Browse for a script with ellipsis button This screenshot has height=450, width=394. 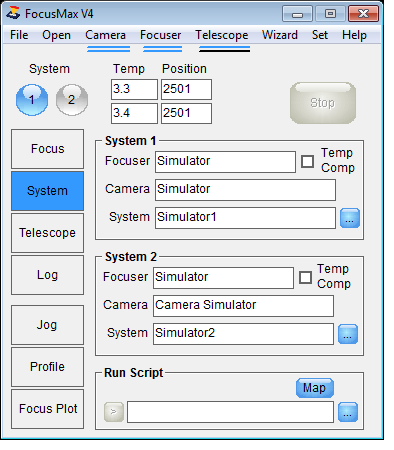click(348, 412)
